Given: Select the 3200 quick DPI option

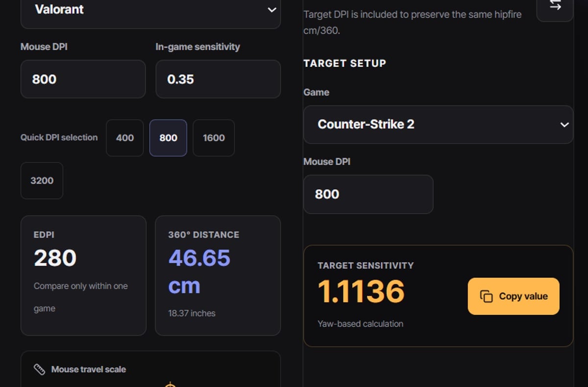Looking at the screenshot, I should point(42,181).
